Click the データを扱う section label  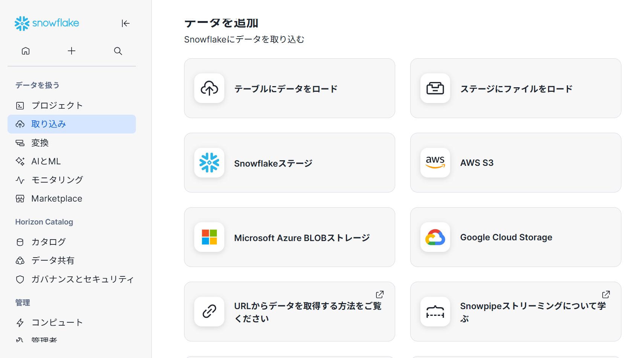pyautogui.click(x=37, y=85)
